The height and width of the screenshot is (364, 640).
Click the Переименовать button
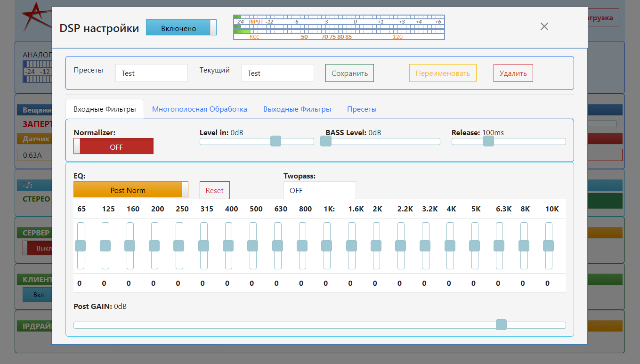(x=442, y=73)
